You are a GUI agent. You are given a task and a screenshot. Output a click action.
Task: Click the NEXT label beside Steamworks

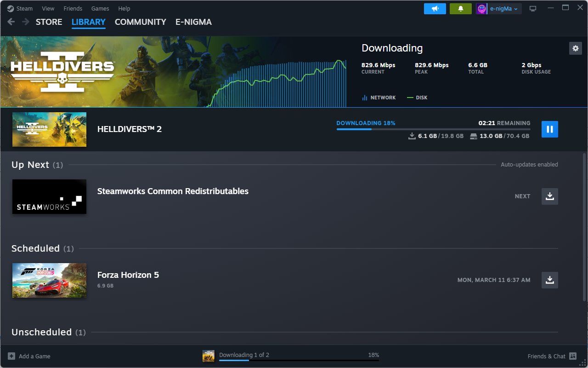pos(522,196)
